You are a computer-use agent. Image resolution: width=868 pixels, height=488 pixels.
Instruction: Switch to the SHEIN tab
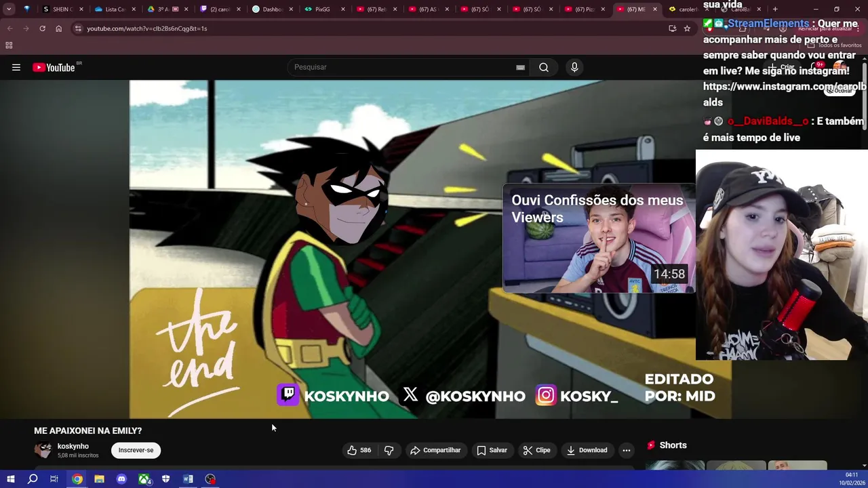(61, 9)
